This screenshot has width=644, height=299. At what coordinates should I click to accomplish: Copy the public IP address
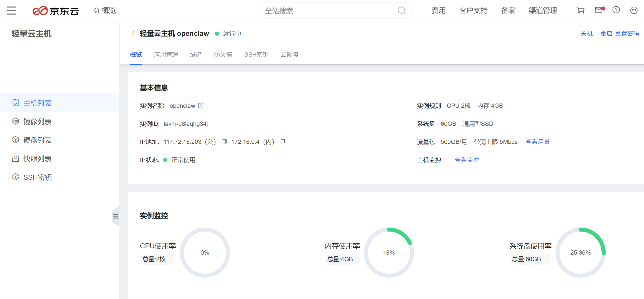pyautogui.click(x=224, y=142)
